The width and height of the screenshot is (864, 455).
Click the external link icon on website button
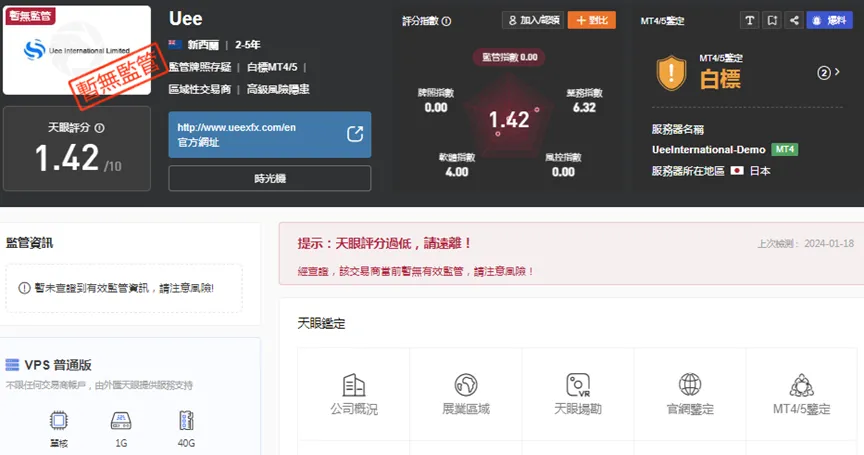coord(355,134)
